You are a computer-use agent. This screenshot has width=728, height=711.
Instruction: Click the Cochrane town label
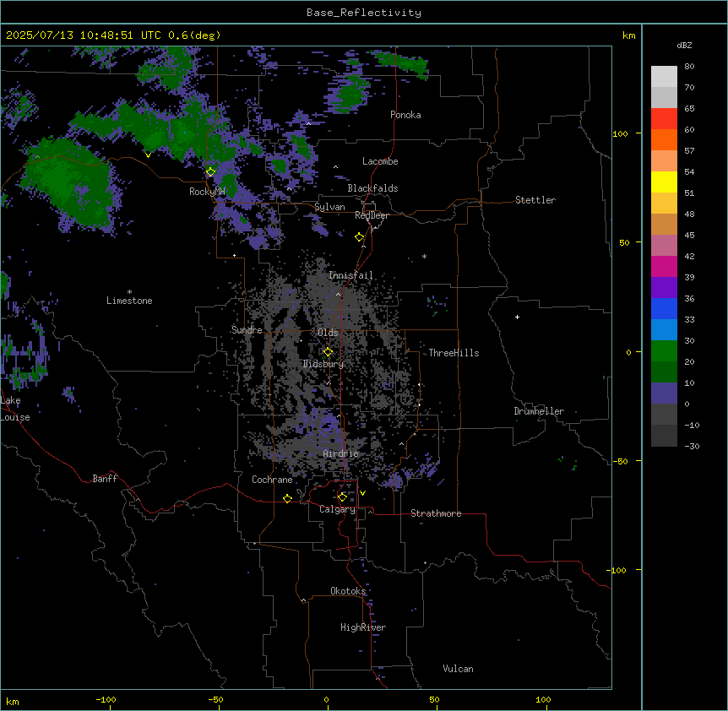272,480
